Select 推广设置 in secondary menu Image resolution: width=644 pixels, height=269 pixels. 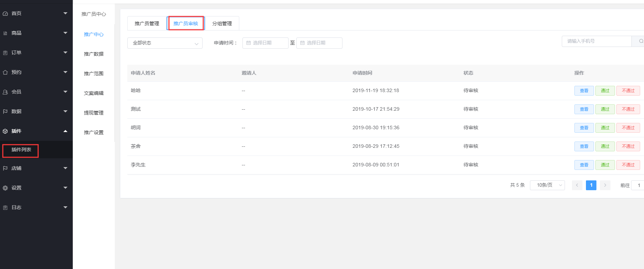pos(94,132)
